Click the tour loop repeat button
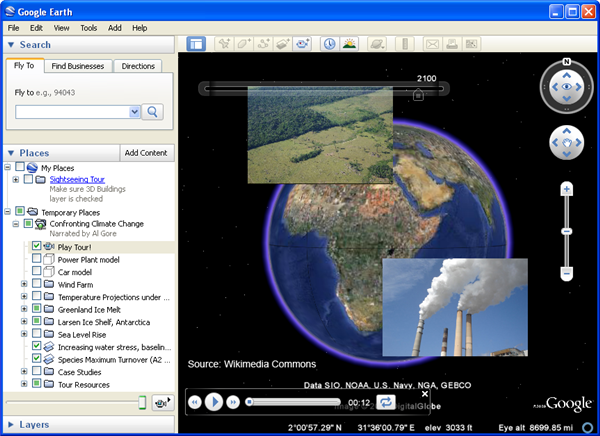 (387, 402)
